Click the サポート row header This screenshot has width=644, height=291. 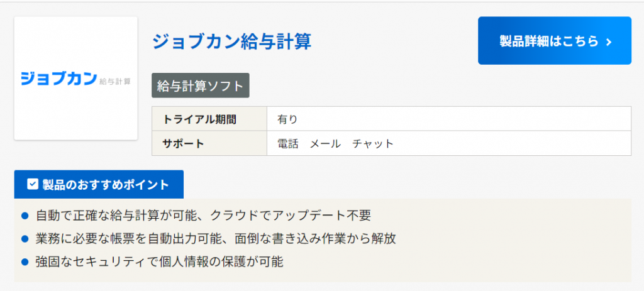[x=184, y=143]
